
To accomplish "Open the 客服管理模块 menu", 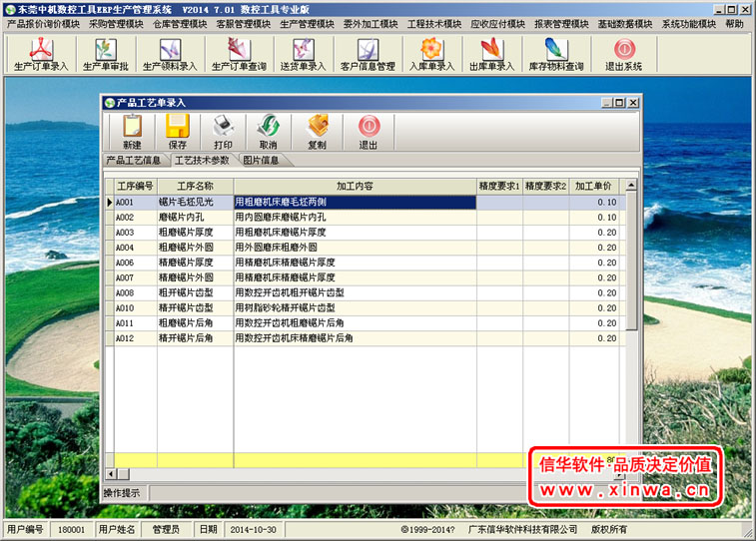I will 244,24.
